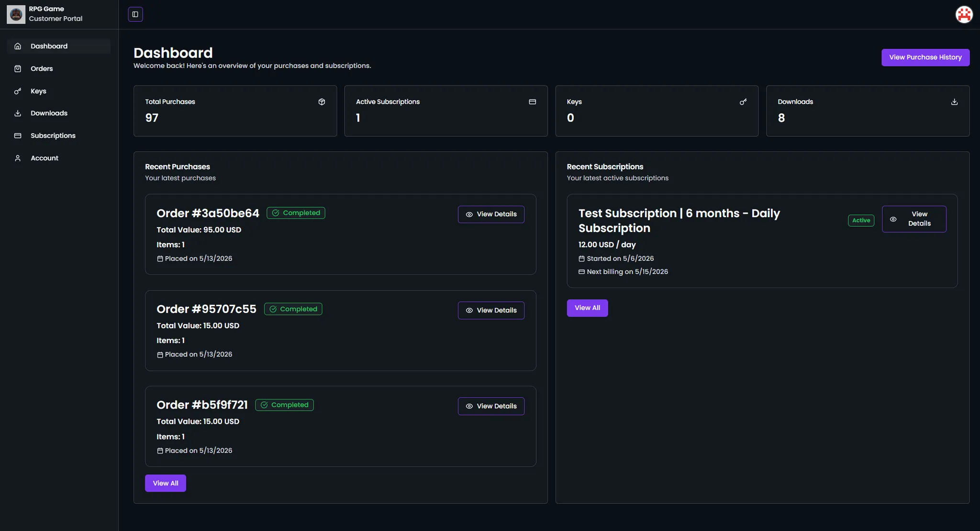Click the Account person icon
Image resolution: width=980 pixels, height=531 pixels.
pyautogui.click(x=18, y=158)
